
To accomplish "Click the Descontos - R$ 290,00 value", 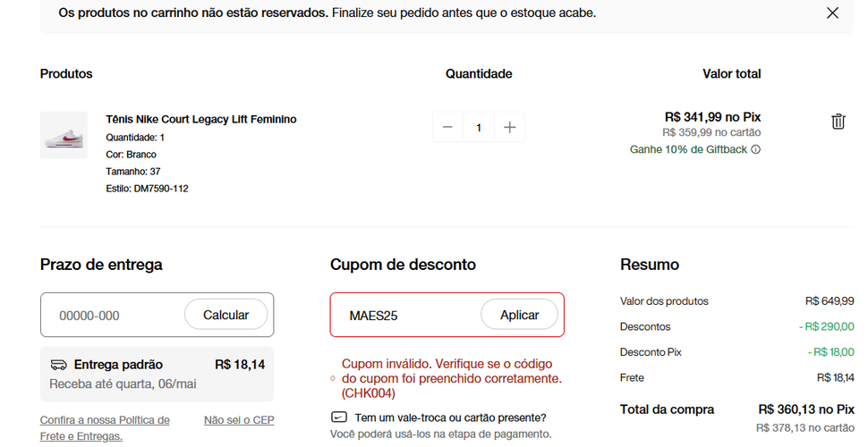I will pyautogui.click(x=827, y=326).
